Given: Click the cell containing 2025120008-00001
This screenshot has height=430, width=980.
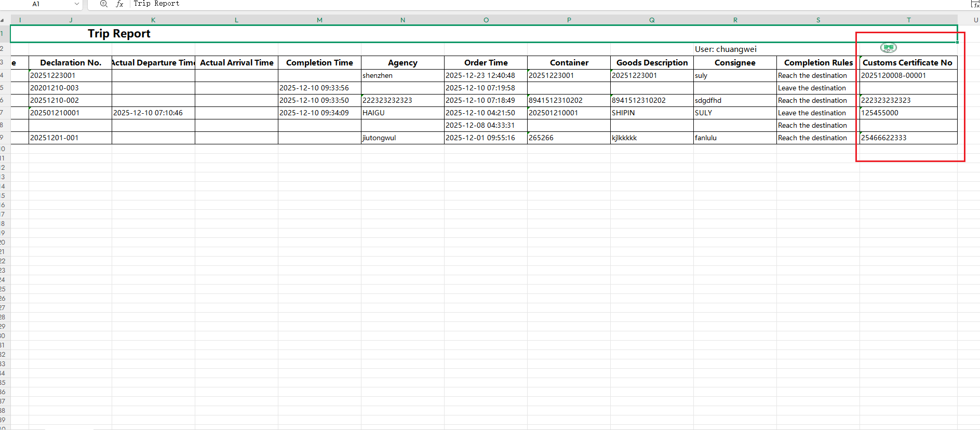Looking at the screenshot, I should (x=893, y=75).
